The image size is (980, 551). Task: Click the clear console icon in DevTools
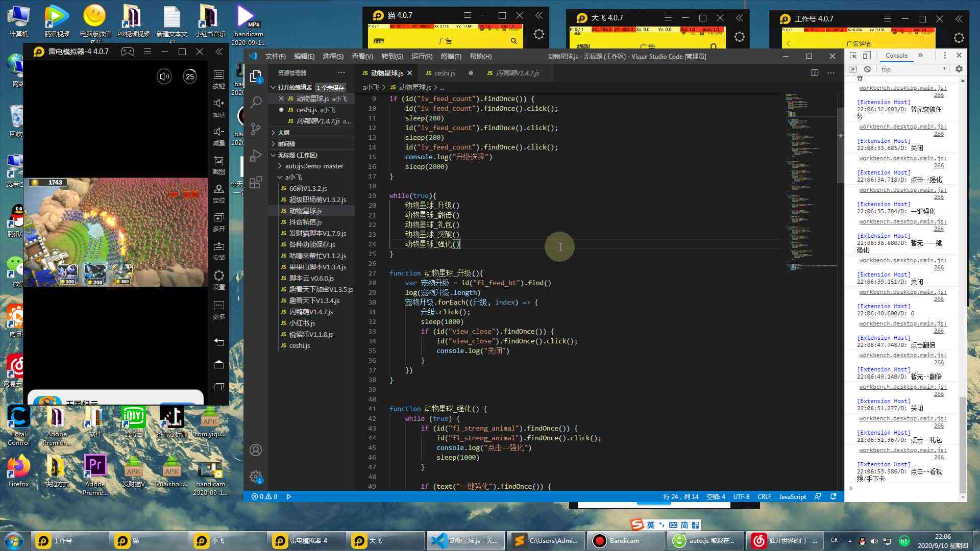[867, 69]
